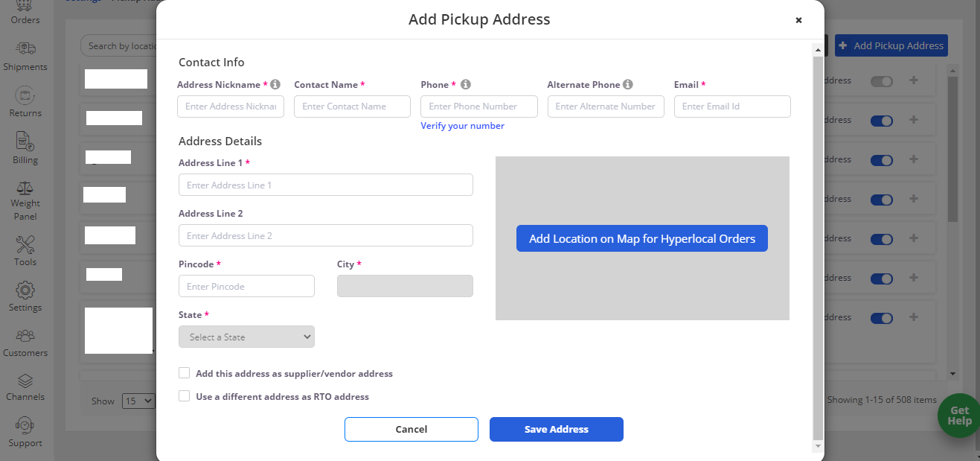The width and height of the screenshot is (980, 461).
Task: Toggle the first address row switch
Action: click(882, 80)
